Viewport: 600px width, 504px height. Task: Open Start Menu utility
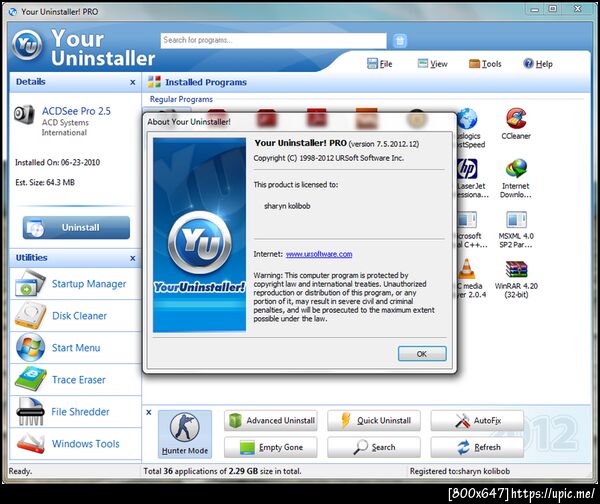(x=75, y=347)
